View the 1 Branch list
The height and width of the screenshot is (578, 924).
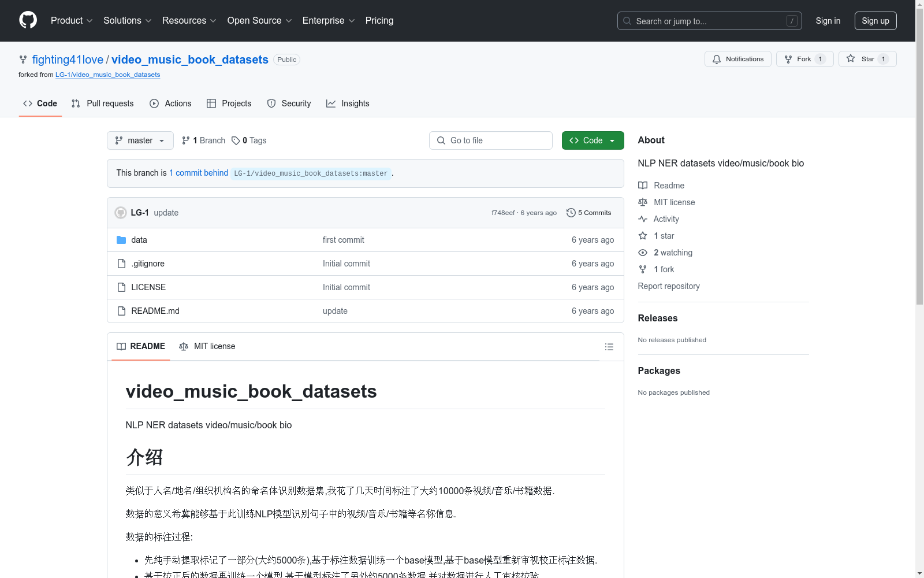pyautogui.click(x=203, y=140)
